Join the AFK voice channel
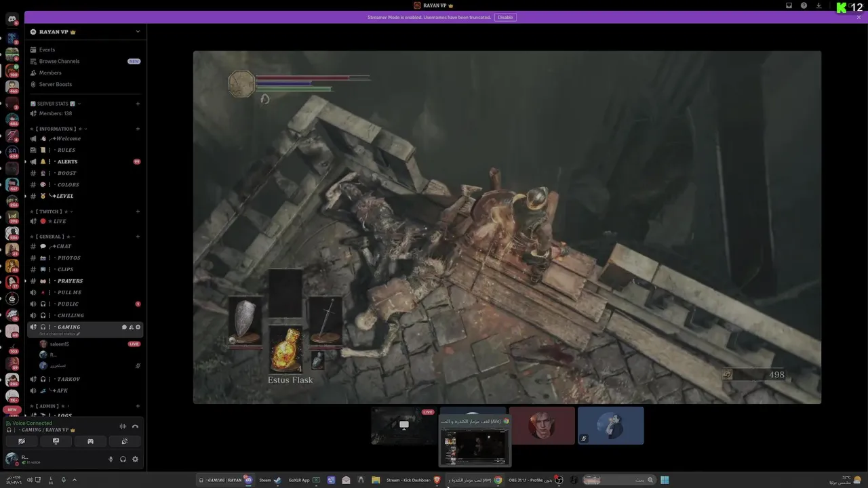 85,390
